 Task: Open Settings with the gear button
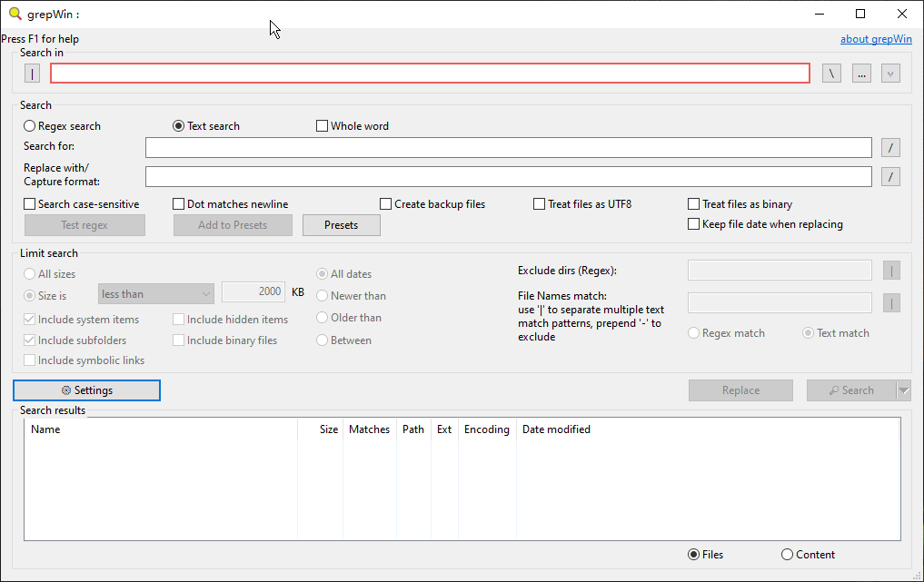(86, 390)
